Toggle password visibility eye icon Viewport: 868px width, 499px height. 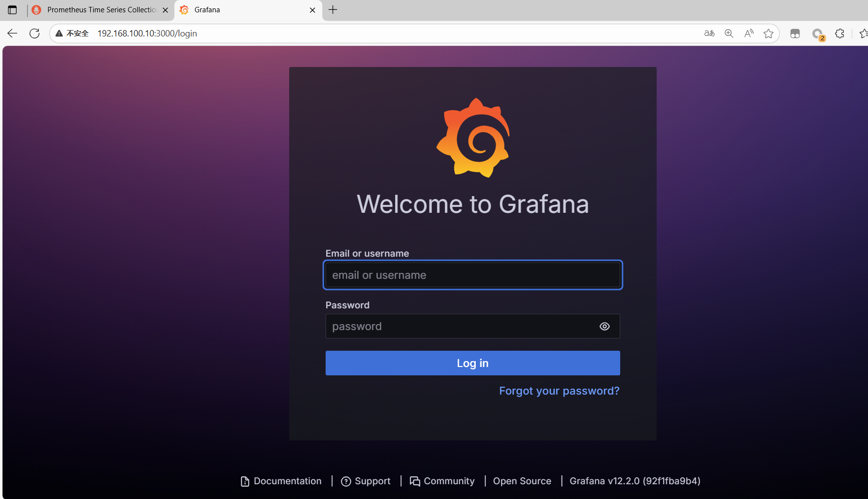click(x=604, y=327)
